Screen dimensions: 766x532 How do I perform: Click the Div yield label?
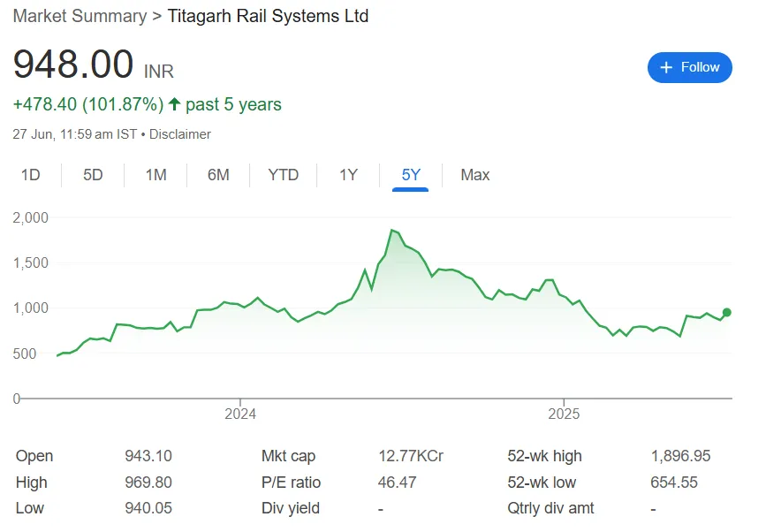291,508
